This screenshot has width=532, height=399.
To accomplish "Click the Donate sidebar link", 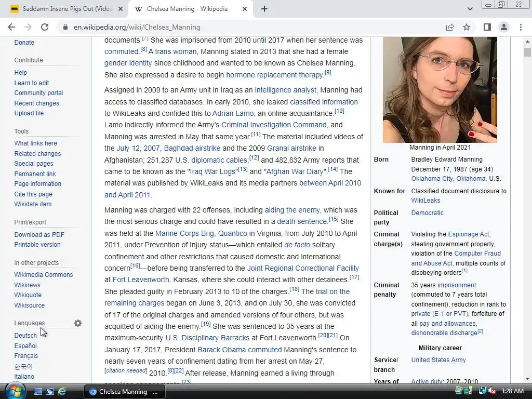I will pyautogui.click(x=24, y=43).
